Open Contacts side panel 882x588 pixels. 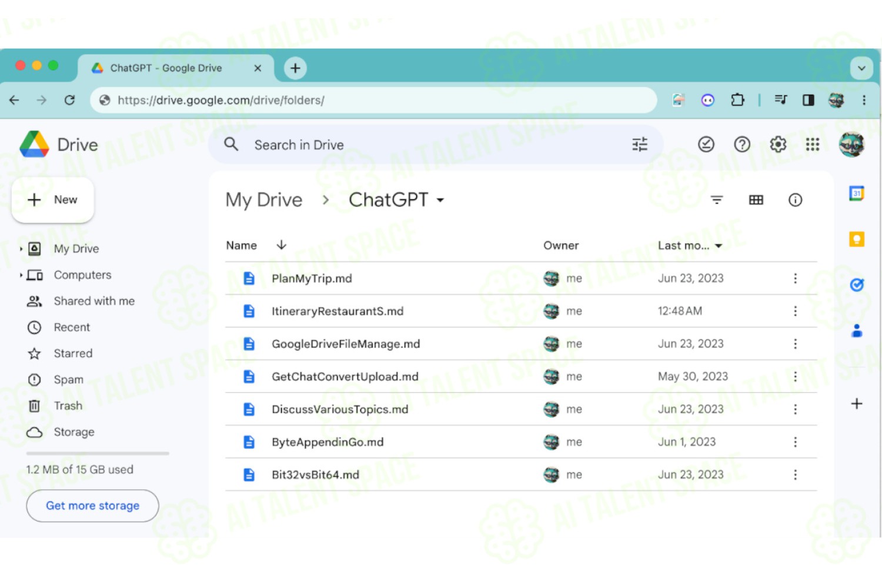pos(857,331)
